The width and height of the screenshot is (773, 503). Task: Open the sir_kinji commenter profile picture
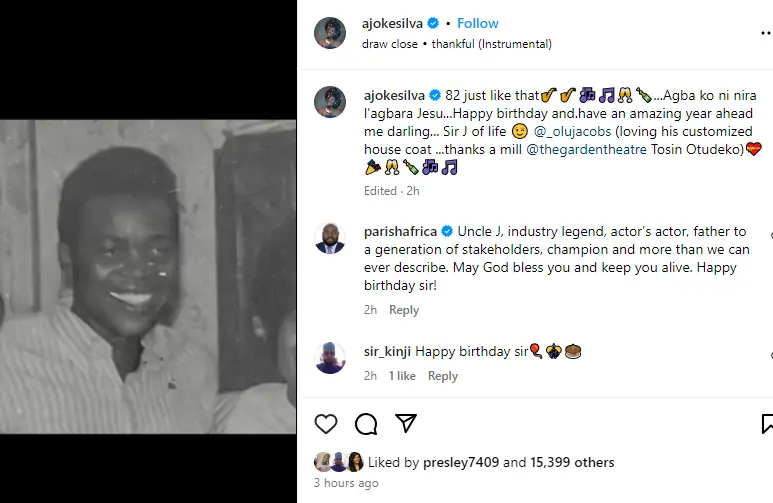click(330, 358)
